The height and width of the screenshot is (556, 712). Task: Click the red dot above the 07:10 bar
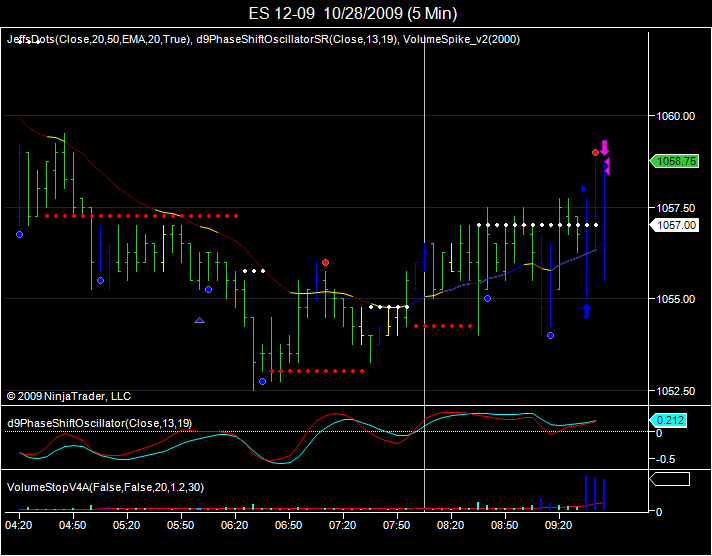325,263
